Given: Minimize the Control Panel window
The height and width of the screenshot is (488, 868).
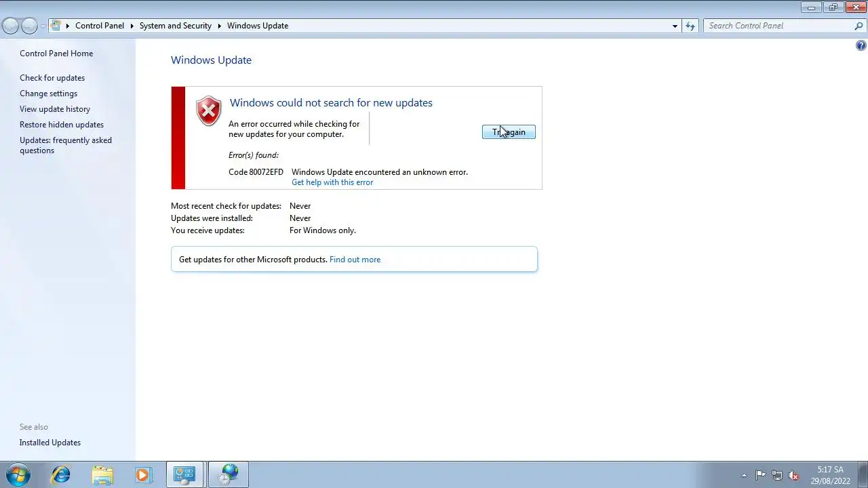Looking at the screenshot, I should (x=811, y=7).
